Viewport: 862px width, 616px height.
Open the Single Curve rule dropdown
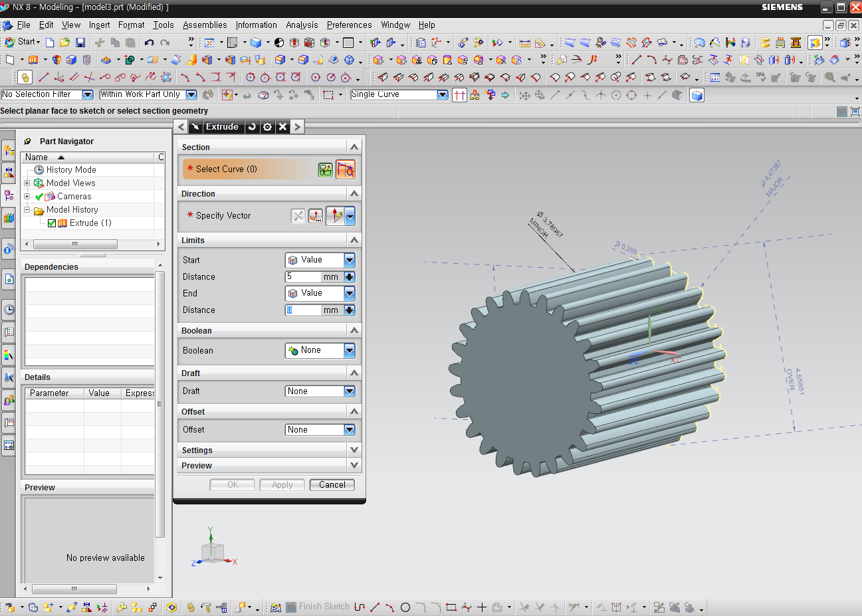[443, 95]
